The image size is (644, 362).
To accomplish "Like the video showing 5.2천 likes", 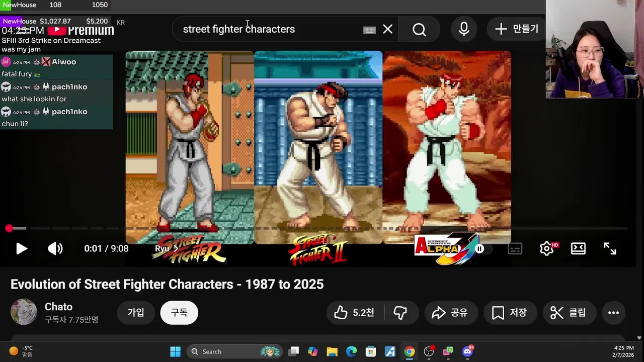I will coord(354,313).
